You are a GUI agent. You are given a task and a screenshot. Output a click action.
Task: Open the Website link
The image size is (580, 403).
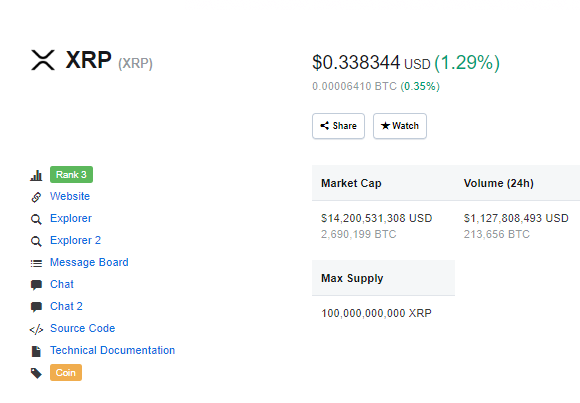point(70,196)
